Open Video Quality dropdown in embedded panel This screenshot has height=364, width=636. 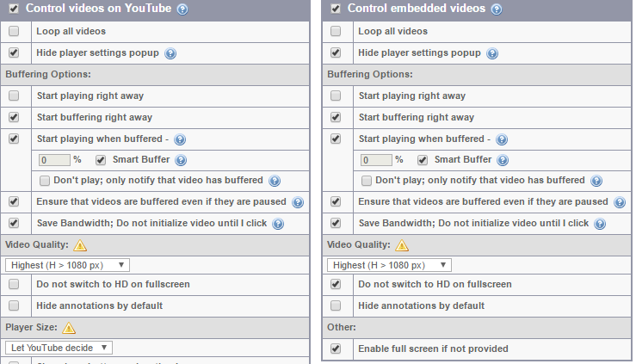(x=389, y=265)
